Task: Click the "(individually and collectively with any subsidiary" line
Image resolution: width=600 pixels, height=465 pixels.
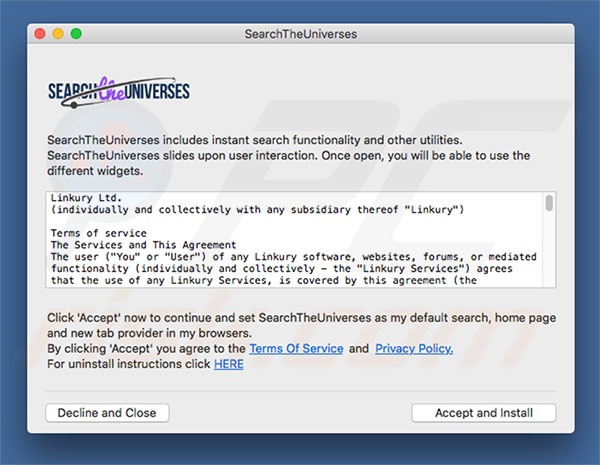Action: [257, 210]
